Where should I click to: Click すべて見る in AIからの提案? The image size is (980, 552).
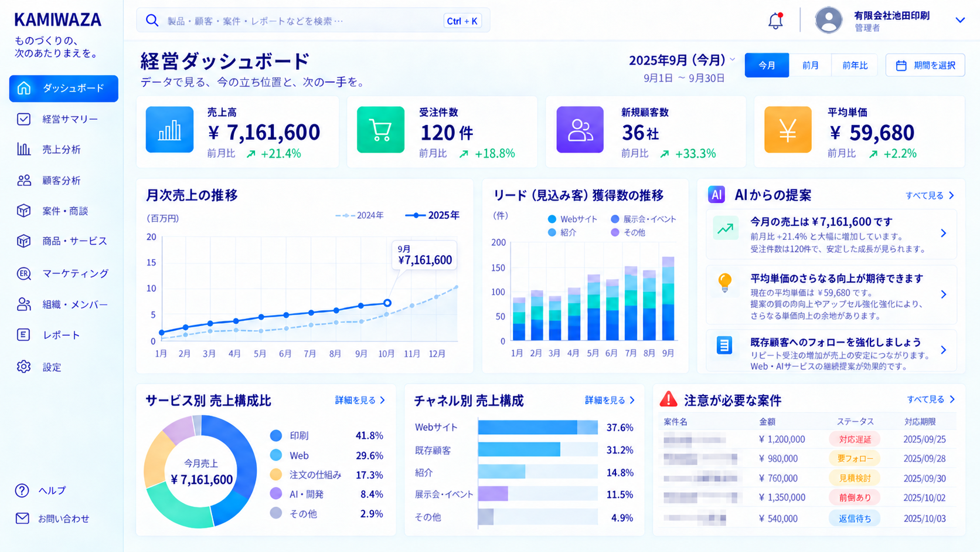pos(930,195)
